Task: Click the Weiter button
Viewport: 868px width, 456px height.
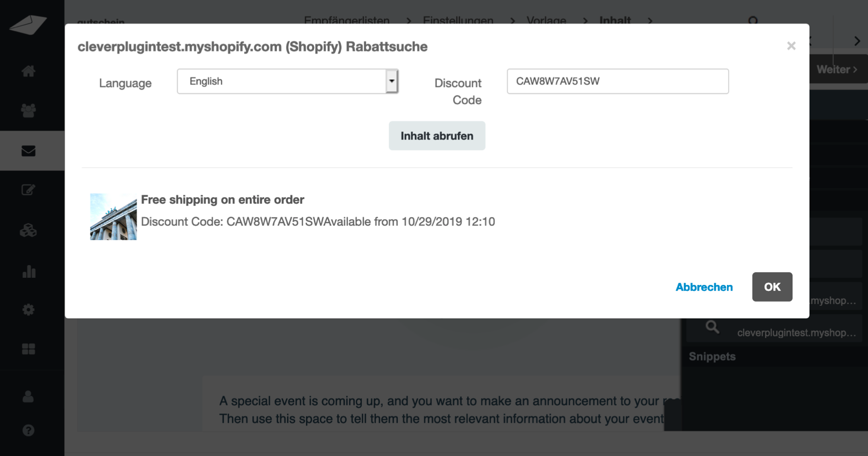Action: (x=837, y=69)
